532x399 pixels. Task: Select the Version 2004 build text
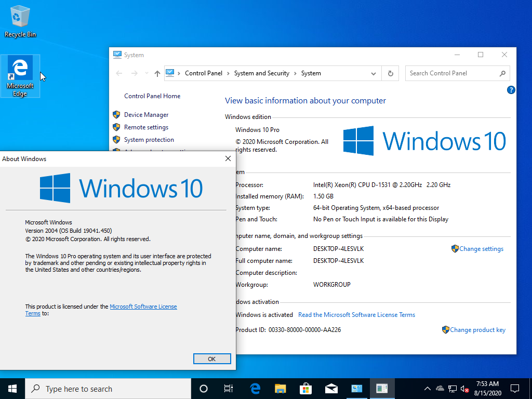(69, 231)
